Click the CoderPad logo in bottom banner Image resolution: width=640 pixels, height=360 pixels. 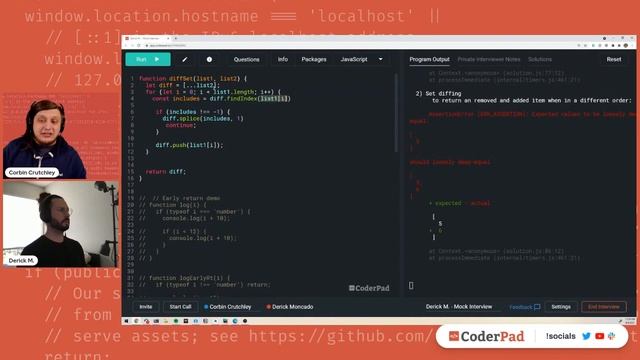486,336
